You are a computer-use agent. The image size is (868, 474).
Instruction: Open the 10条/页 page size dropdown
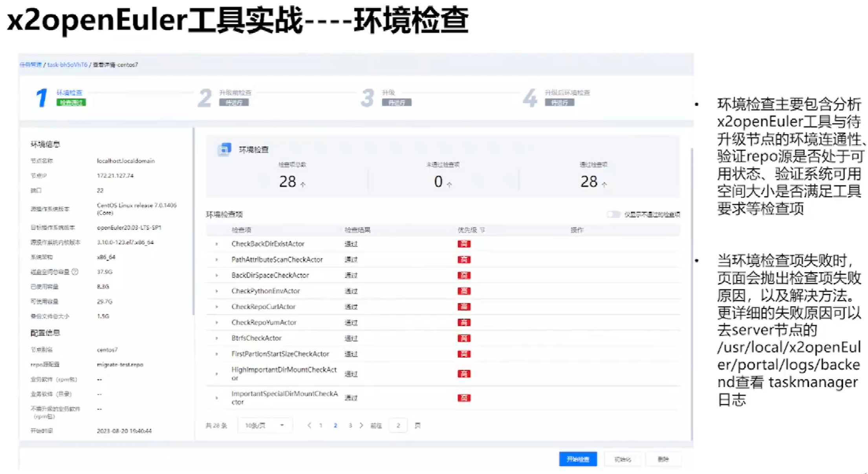point(265,425)
